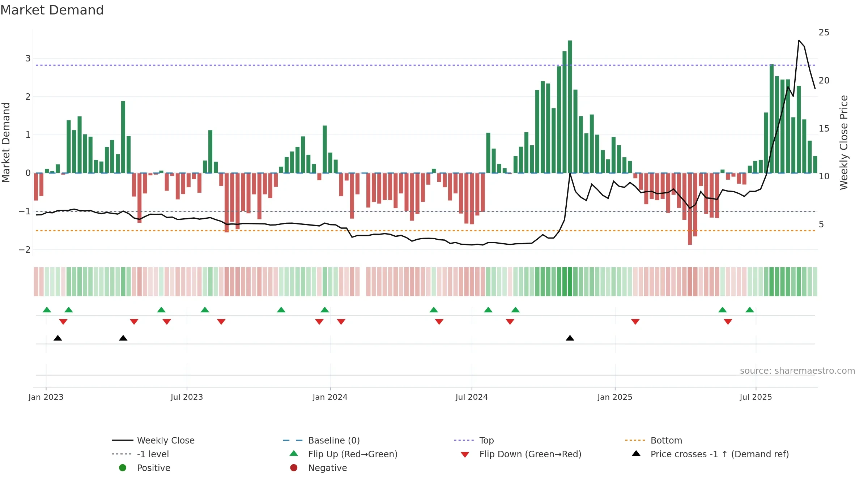
Task: Click the black price-cross marker near Nov 2024
Action: pyautogui.click(x=570, y=338)
